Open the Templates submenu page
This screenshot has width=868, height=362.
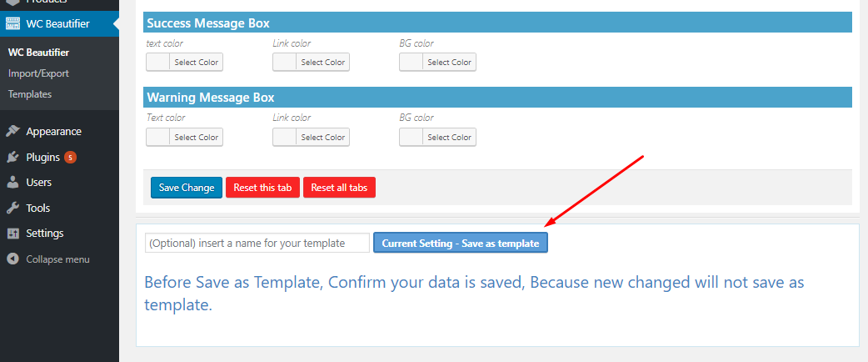click(x=30, y=94)
